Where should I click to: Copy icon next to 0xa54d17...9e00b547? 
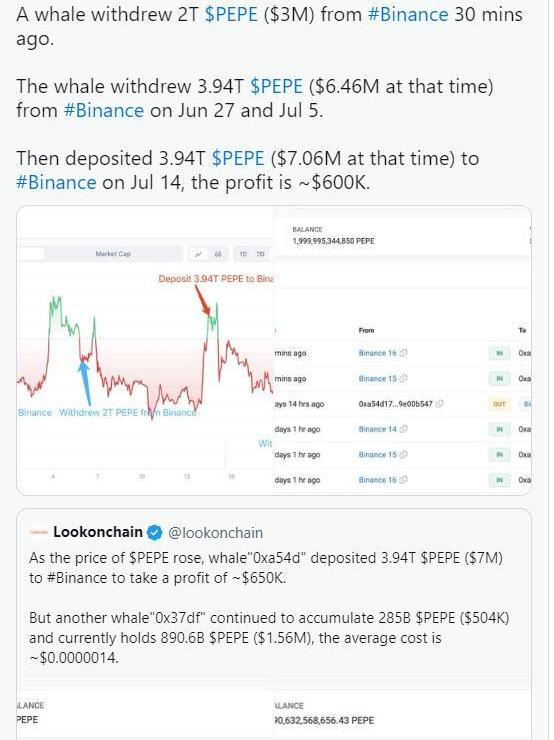pyautogui.click(x=439, y=404)
